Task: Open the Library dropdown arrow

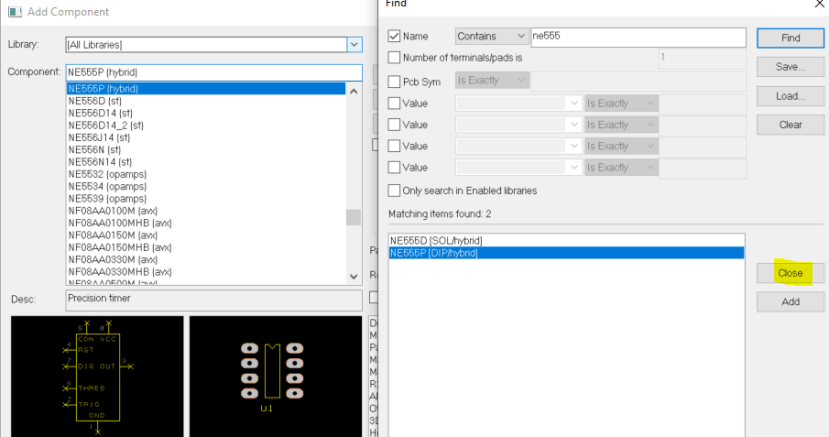Action: (354, 44)
